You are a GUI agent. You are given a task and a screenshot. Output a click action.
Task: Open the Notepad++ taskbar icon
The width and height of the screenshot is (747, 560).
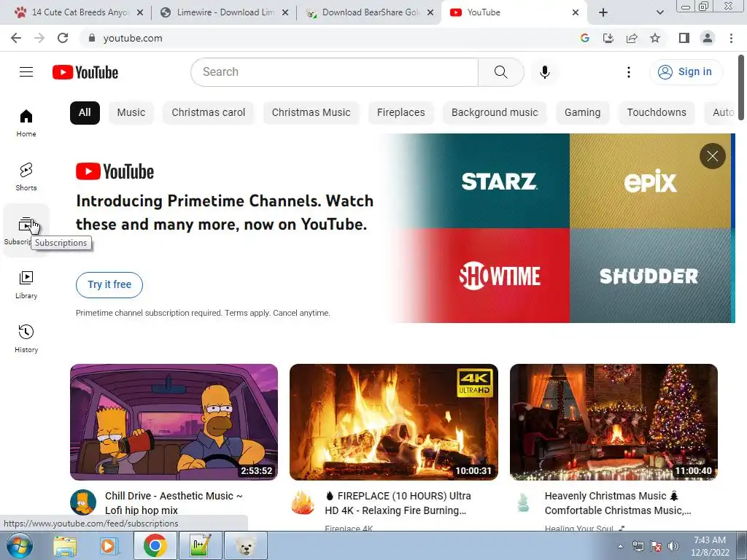(200, 545)
